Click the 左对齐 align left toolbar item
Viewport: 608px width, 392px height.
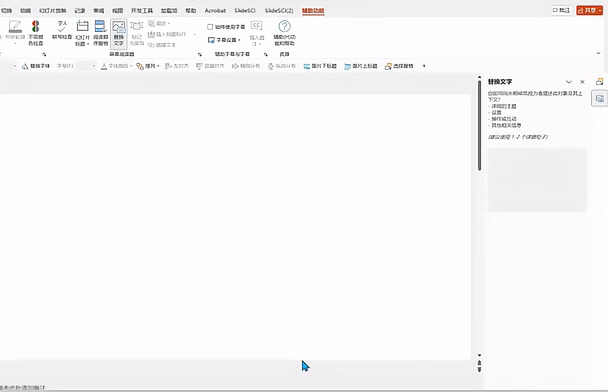pyautogui.click(x=176, y=66)
